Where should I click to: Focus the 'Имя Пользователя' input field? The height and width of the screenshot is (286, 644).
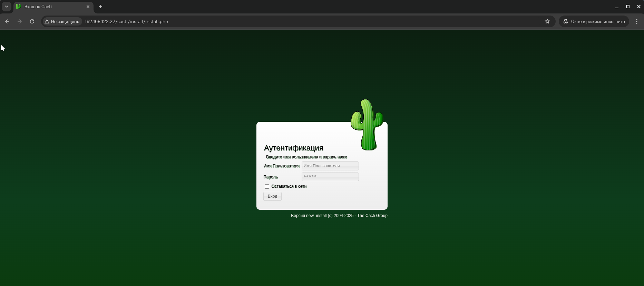tap(330, 166)
